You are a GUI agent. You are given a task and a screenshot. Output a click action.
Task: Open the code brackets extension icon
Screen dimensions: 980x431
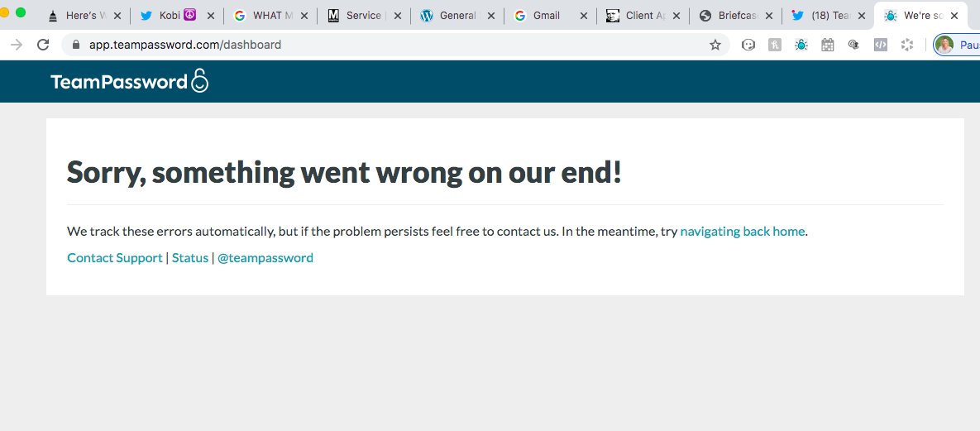point(881,45)
